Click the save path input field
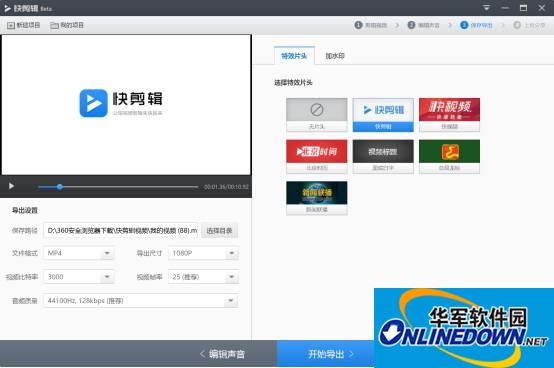Image resolution: width=554 pixels, height=368 pixels. [121, 231]
